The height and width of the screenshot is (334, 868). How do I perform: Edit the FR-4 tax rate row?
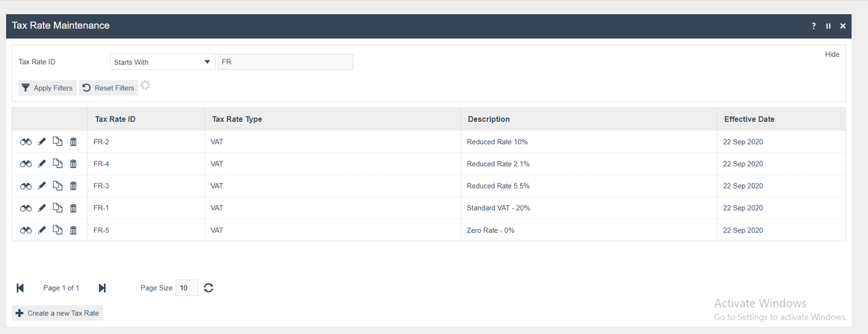pyautogui.click(x=42, y=164)
